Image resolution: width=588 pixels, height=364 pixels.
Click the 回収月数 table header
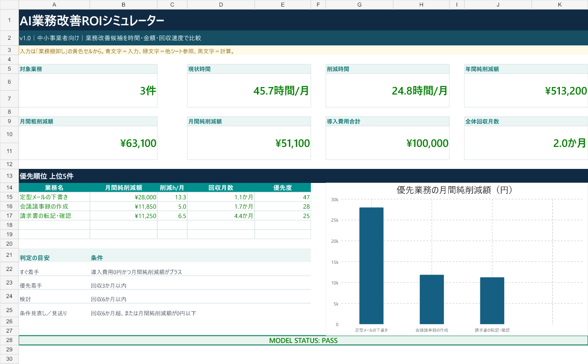click(x=221, y=188)
